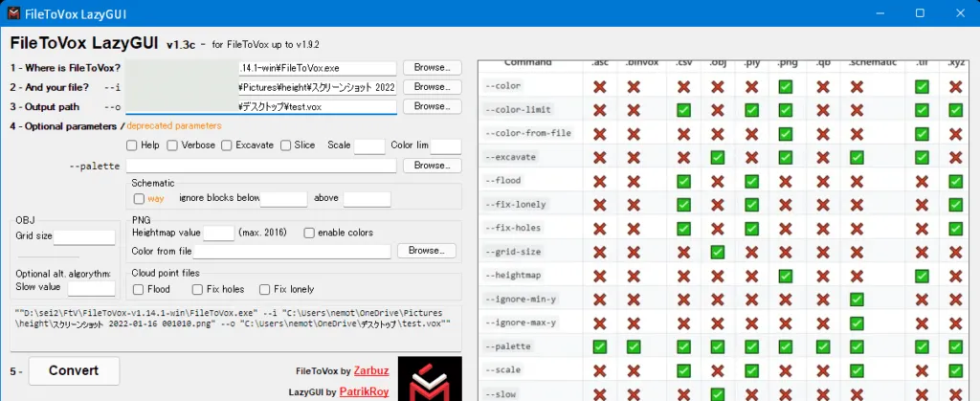Click green check for --fix-holes under .xyz
The image size is (980, 401).
pyautogui.click(x=955, y=229)
